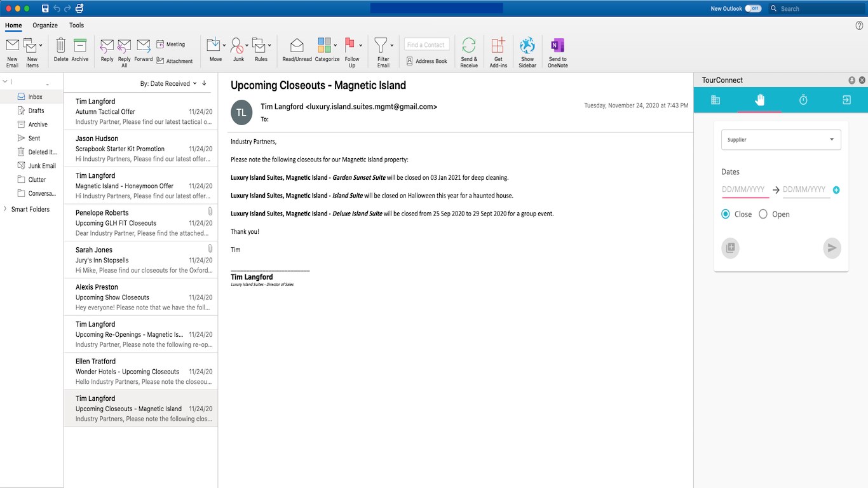
Task: Switch to the Organize ribbon tab
Action: coord(45,25)
